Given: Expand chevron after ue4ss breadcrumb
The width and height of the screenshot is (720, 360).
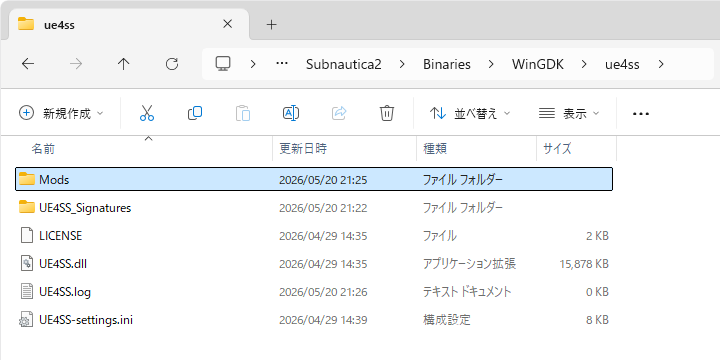Looking at the screenshot, I should [661, 64].
